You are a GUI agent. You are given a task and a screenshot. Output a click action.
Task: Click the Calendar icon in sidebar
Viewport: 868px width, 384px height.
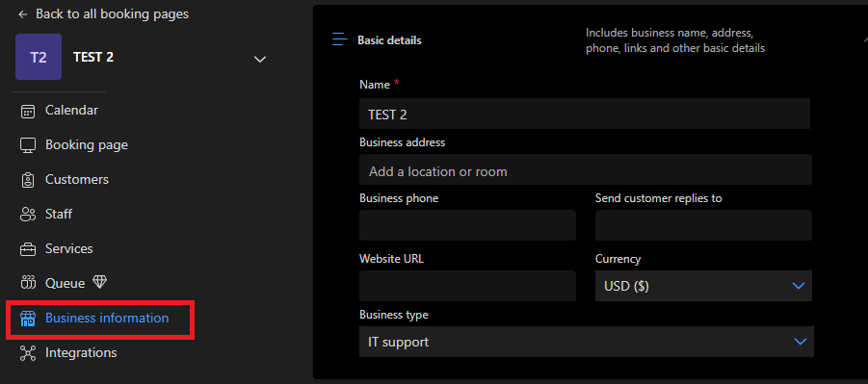pos(28,111)
